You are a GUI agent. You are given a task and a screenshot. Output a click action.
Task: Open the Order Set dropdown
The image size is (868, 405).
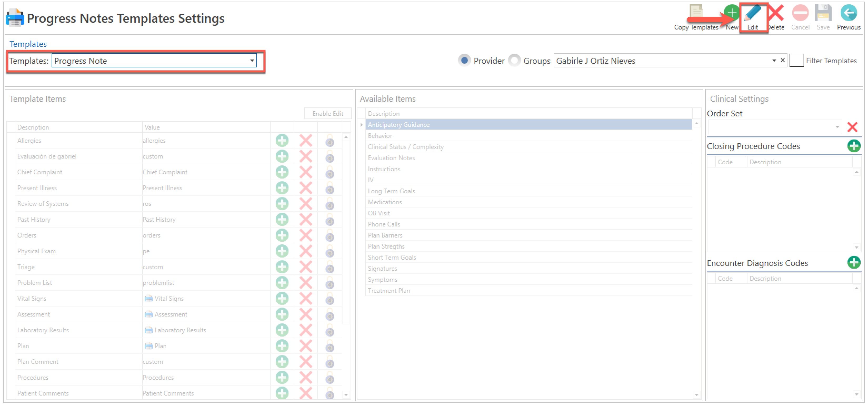837,127
